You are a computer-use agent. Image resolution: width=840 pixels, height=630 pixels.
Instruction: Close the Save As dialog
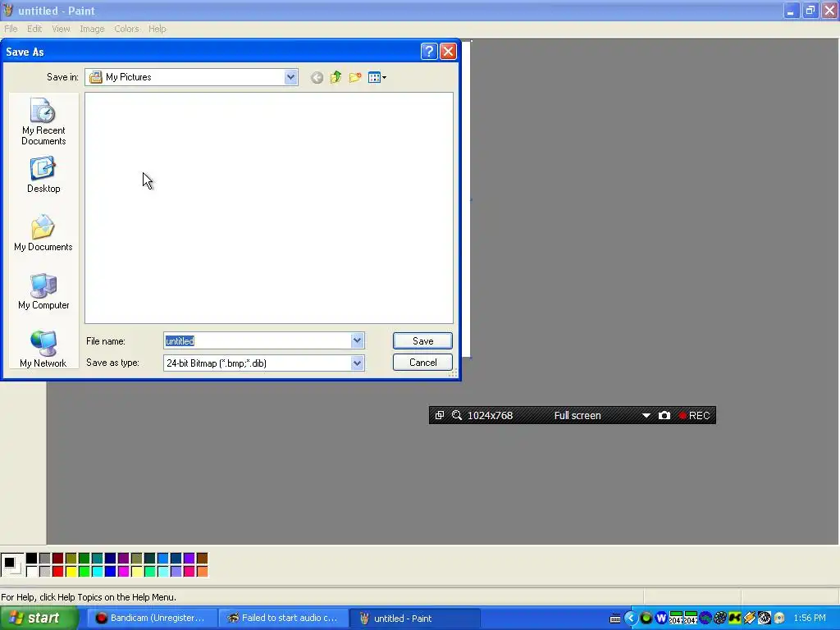[x=448, y=52]
